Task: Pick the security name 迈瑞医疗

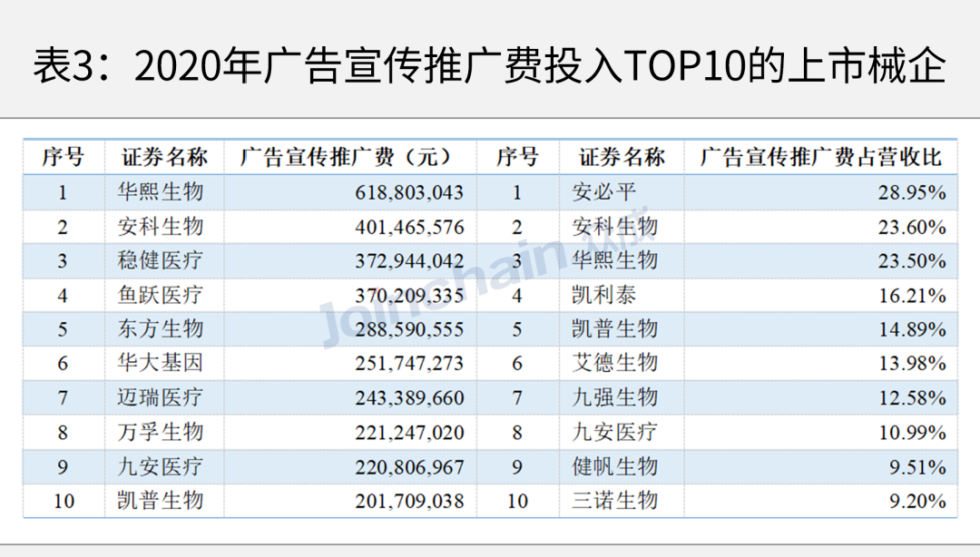Action: pyautogui.click(x=161, y=397)
